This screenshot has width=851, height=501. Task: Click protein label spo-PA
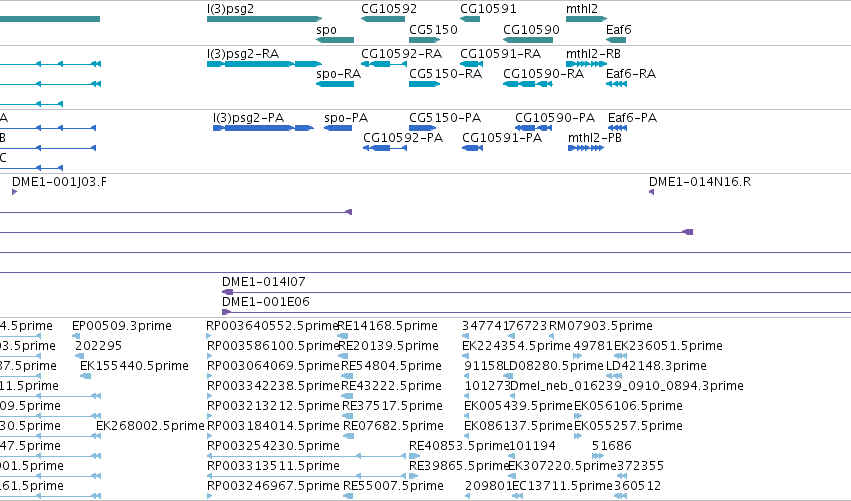point(346,118)
